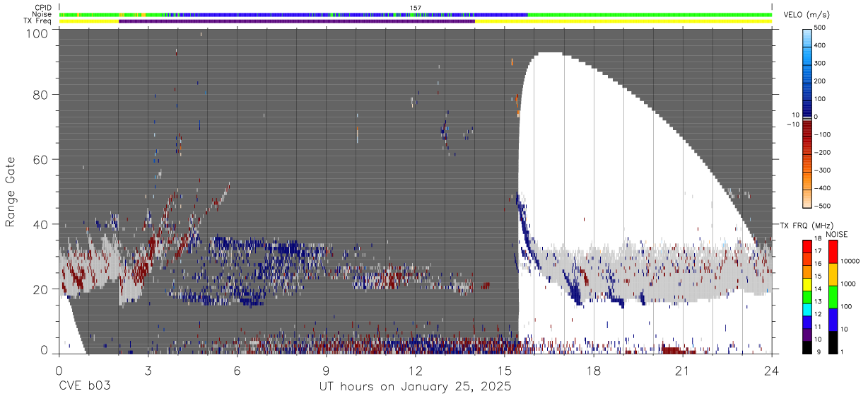Click the blue swatch in the NOISE legend
Viewport: 868px width, 401px height.
(x=833, y=320)
